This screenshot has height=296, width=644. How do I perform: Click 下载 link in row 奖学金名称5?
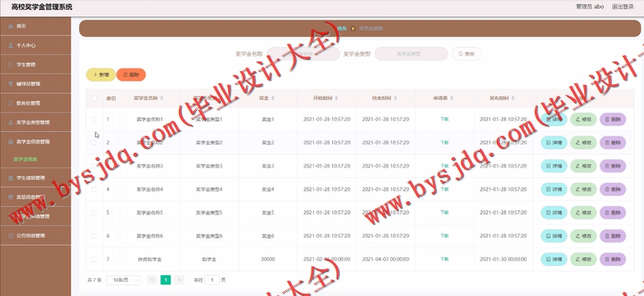pyautogui.click(x=444, y=213)
